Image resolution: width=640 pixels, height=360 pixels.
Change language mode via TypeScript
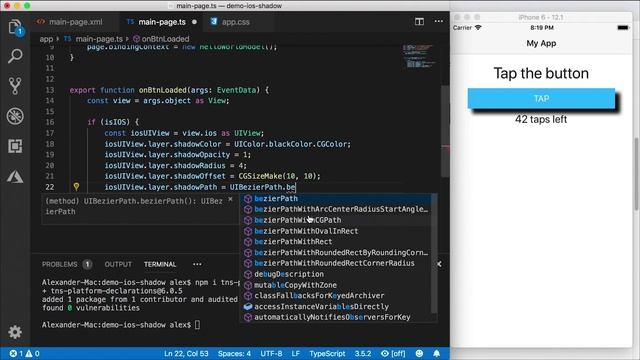pos(327,353)
